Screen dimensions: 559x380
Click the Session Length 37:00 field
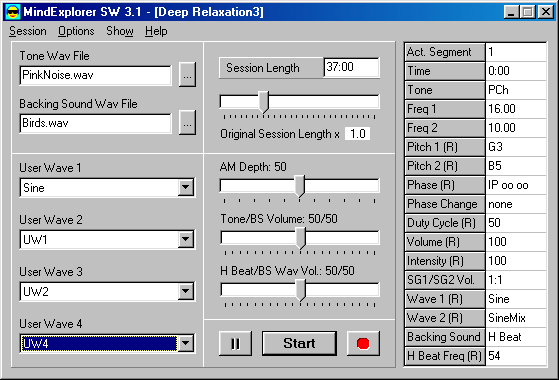click(x=352, y=67)
